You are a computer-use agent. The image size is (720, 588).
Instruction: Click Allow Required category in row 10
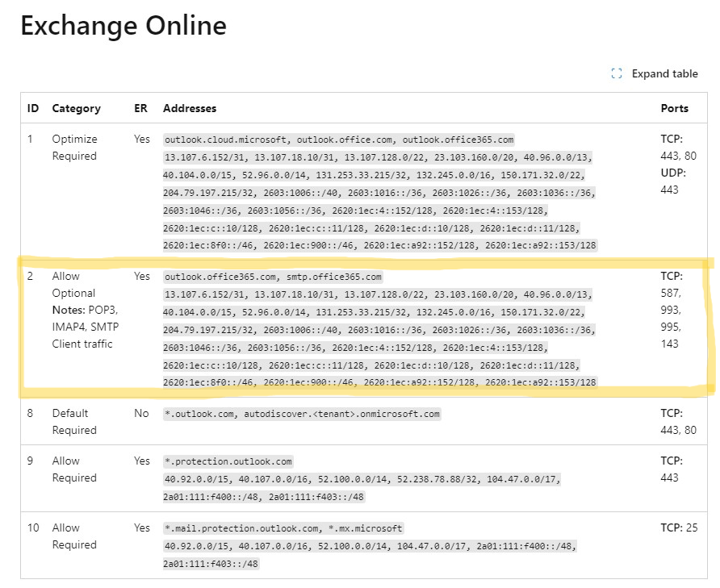click(74, 536)
